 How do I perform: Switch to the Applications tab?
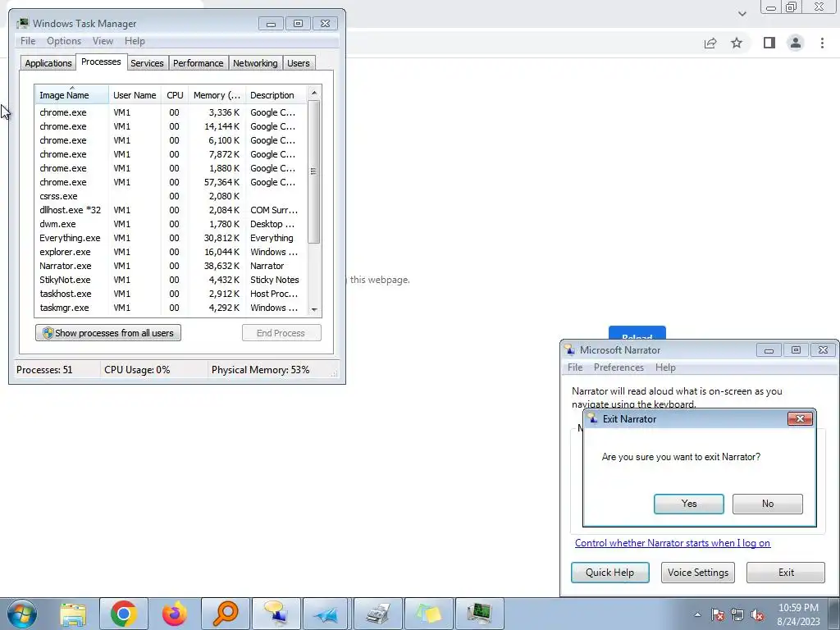(x=48, y=63)
